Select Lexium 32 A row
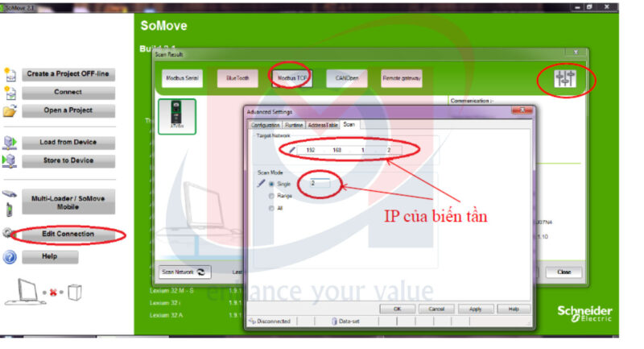644x349 pixels. (167, 315)
